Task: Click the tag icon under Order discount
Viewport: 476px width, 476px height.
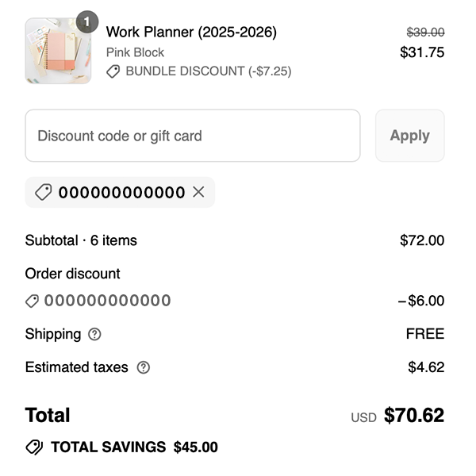Action: [33, 301]
